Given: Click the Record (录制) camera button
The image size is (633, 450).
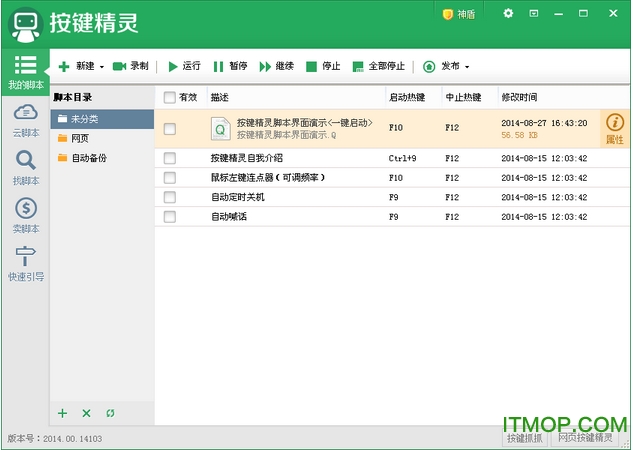Looking at the screenshot, I should coord(130,66).
